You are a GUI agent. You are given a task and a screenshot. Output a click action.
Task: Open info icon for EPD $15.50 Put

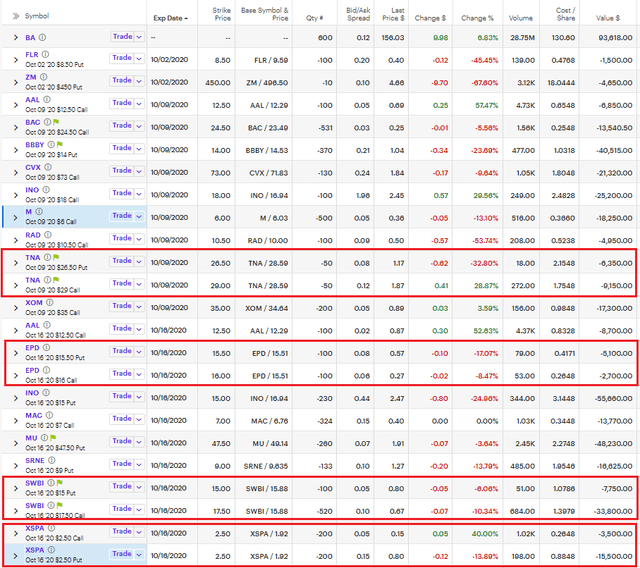(x=47, y=348)
